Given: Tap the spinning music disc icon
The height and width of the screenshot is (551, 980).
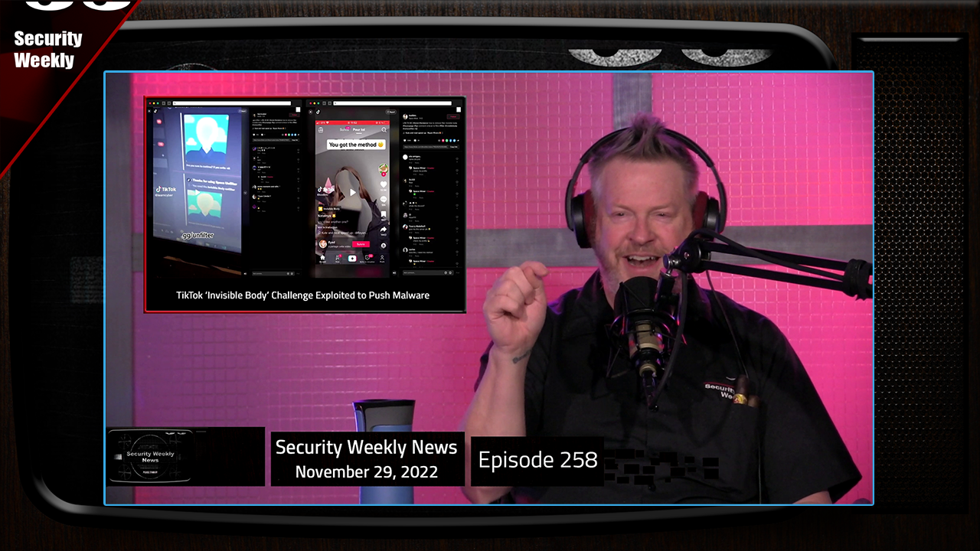Looking at the screenshot, I should [384, 246].
